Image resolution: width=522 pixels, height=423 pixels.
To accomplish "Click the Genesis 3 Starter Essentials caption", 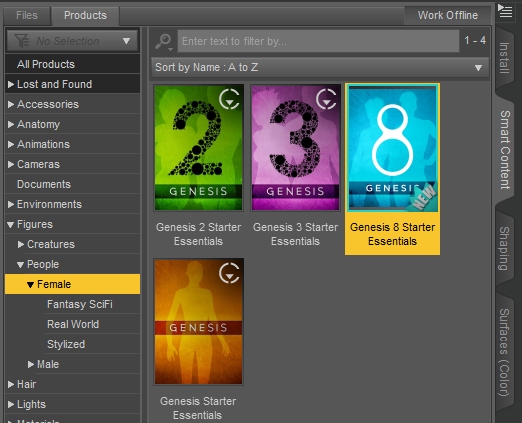I will coord(295,234).
